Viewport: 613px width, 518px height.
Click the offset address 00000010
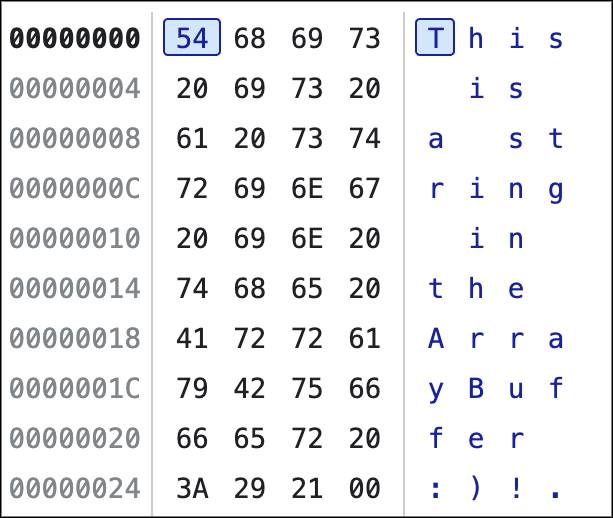point(75,238)
